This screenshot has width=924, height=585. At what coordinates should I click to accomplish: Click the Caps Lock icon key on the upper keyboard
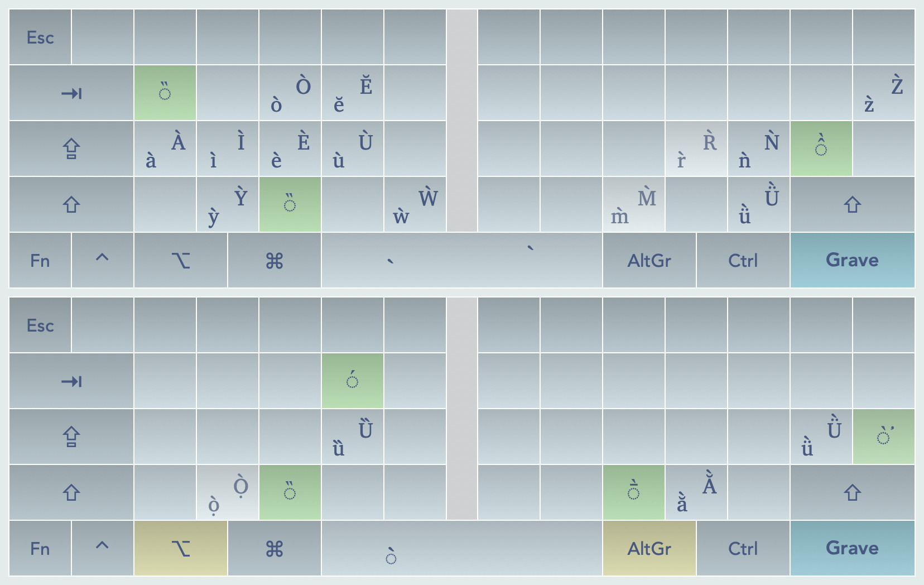tap(71, 148)
